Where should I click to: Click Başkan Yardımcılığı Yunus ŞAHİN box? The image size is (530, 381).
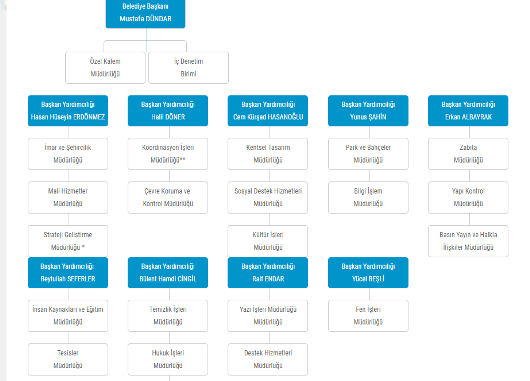[x=368, y=111]
